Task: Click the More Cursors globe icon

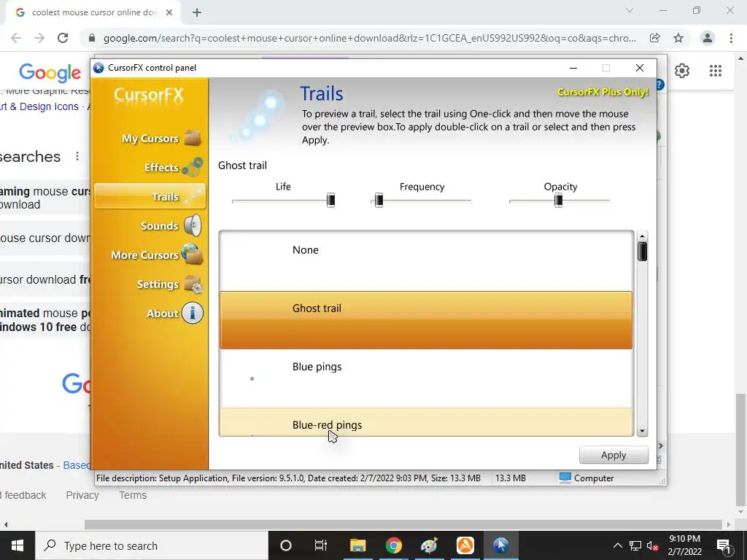Action: [193, 254]
